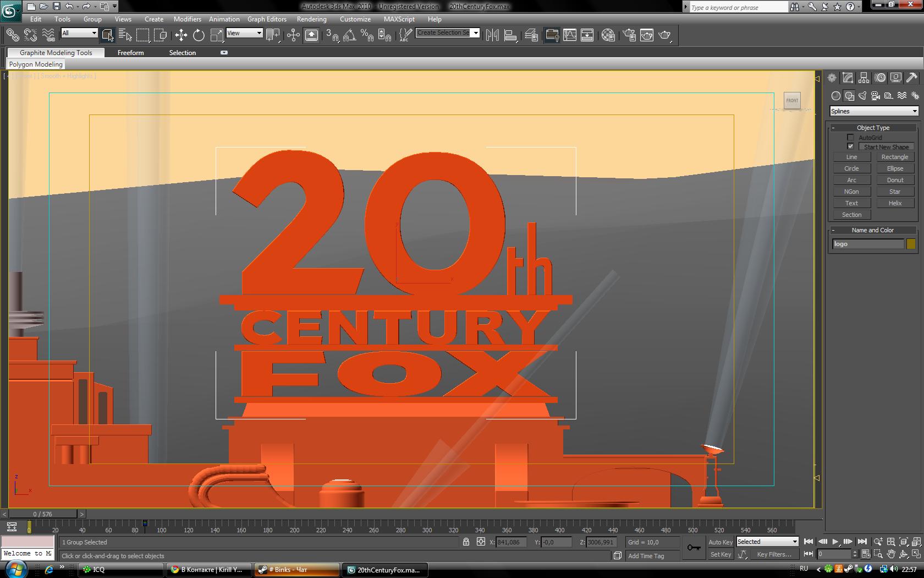Click the Mirror tool
924x578 pixels.
pos(492,35)
